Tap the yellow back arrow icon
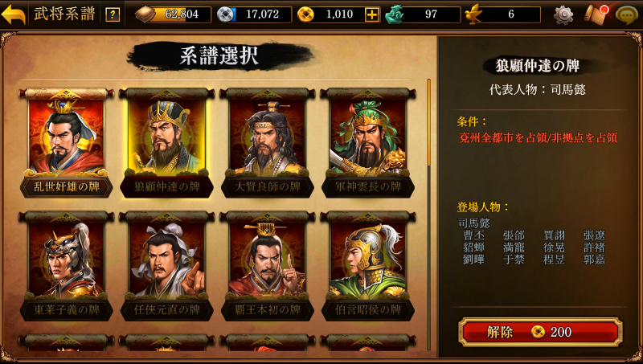643x364 pixels. pyautogui.click(x=14, y=14)
